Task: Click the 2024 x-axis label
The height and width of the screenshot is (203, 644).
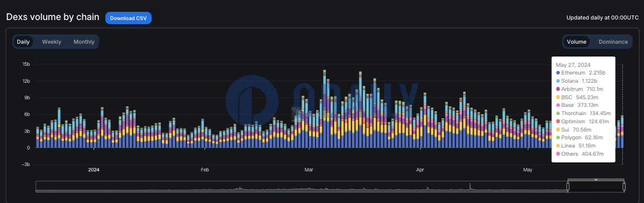Action: [94, 170]
